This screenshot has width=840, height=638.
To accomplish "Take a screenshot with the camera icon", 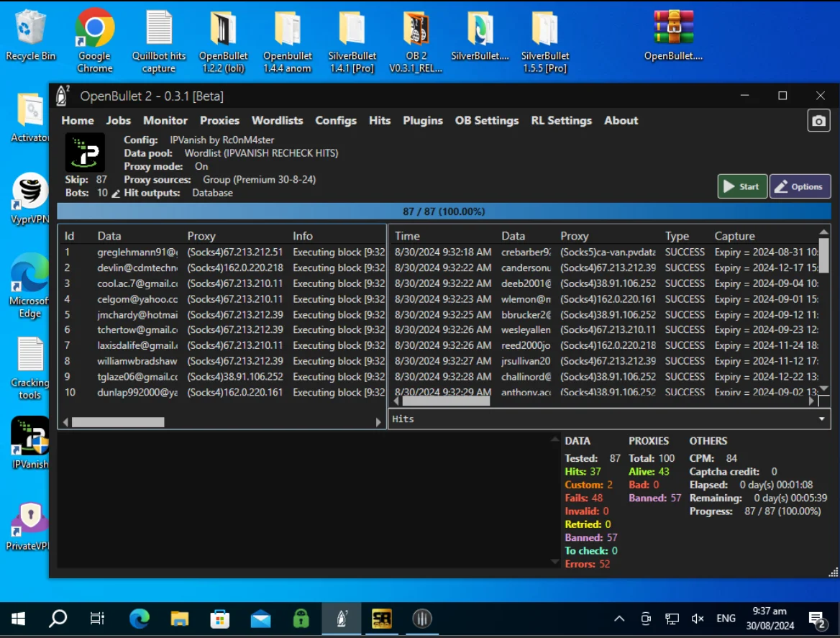I will [818, 121].
